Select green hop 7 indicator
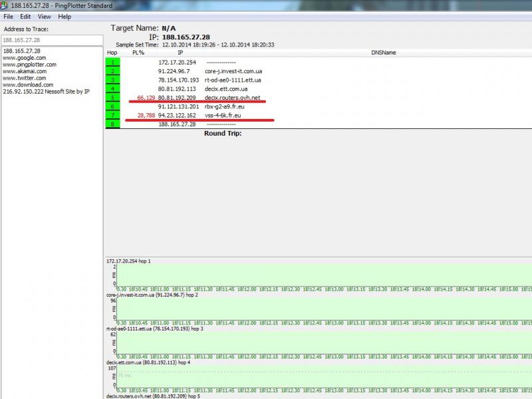 (112, 115)
